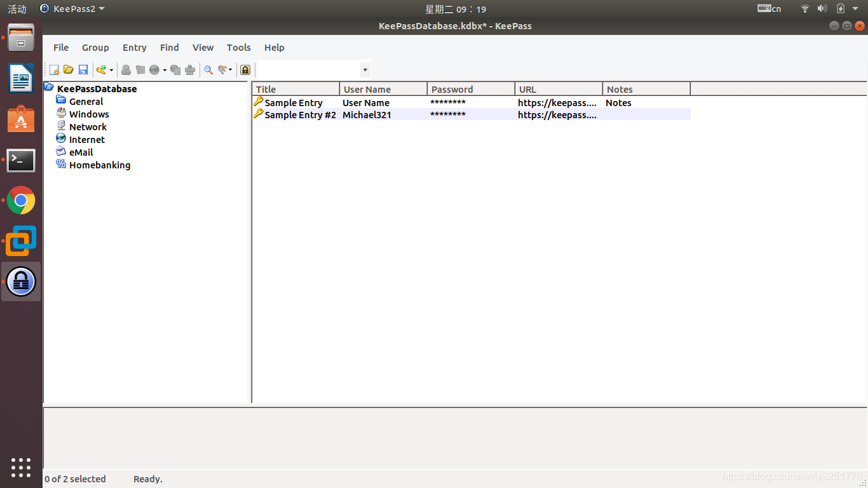Open the Entry menu
This screenshot has height=488, width=868.
coord(135,48)
